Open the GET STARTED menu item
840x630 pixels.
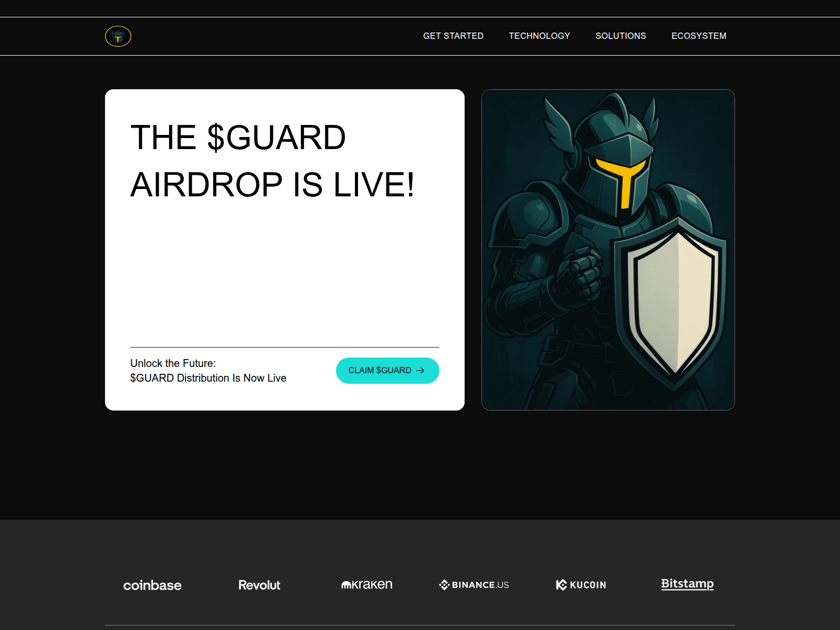453,36
